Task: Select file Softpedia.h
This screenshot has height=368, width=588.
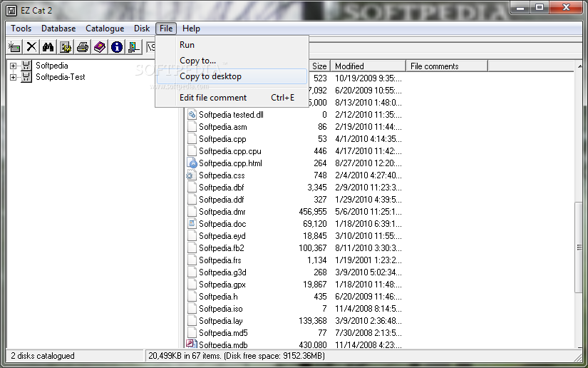Action: (x=218, y=297)
